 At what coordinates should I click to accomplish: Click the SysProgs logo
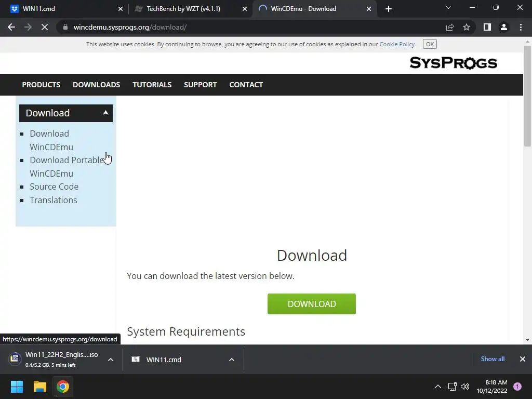453,63
